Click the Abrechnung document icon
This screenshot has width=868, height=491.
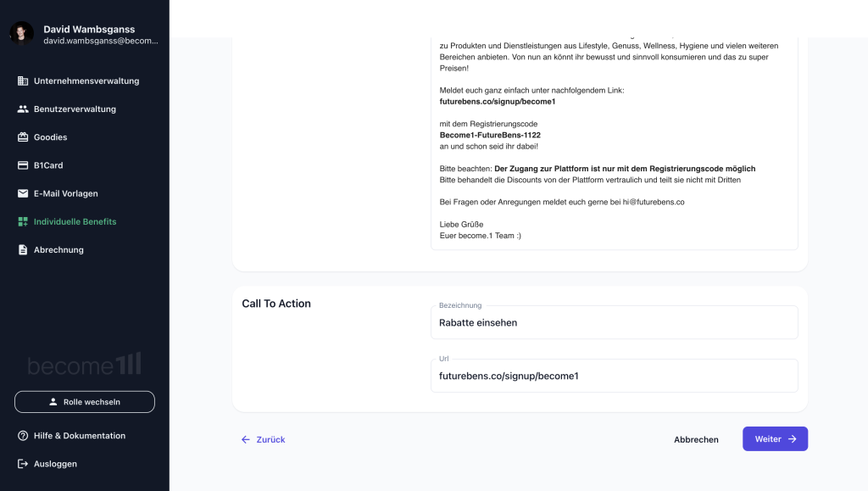coord(23,249)
